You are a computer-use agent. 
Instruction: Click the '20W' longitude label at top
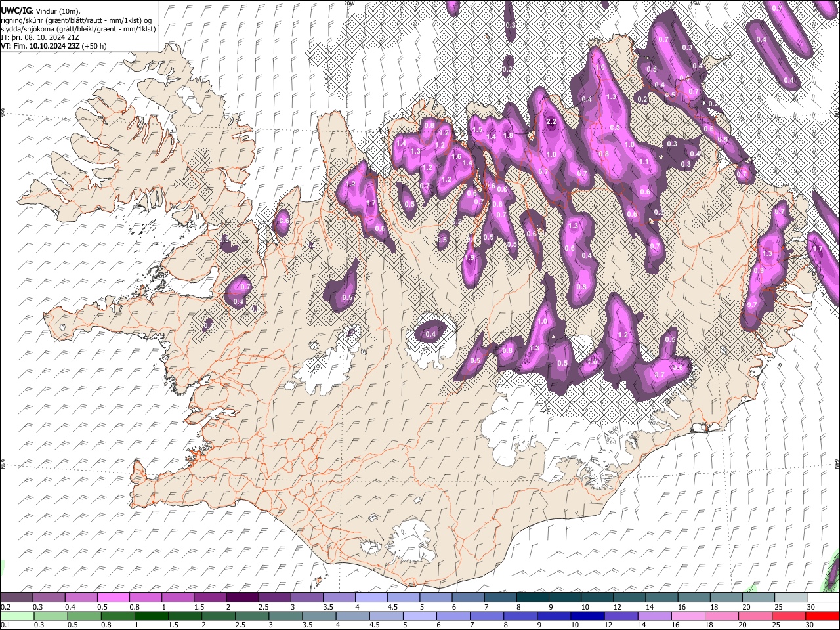pos(349,3)
